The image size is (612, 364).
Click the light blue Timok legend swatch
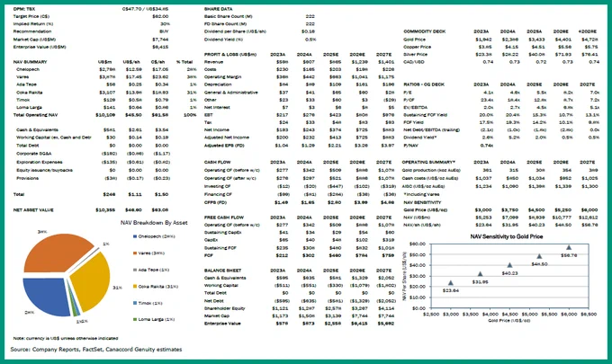click(135, 303)
